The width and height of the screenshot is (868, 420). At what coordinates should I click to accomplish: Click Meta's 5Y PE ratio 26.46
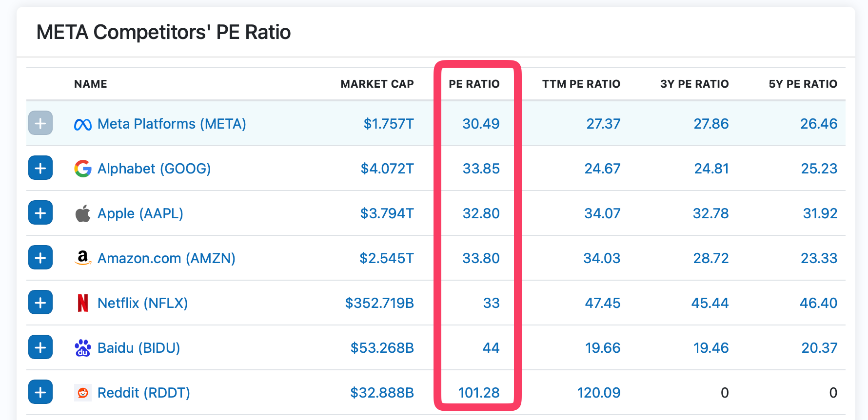pyautogui.click(x=819, y=124)
